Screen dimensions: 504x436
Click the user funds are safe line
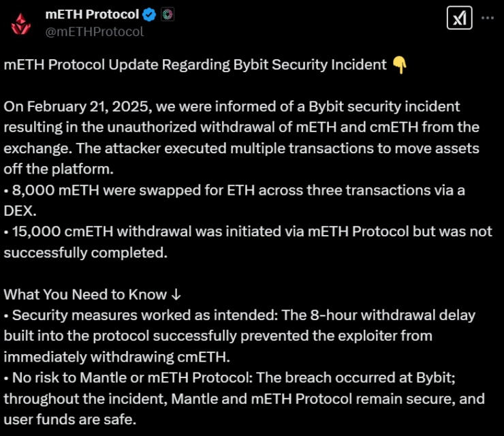(x=70, y=420)
